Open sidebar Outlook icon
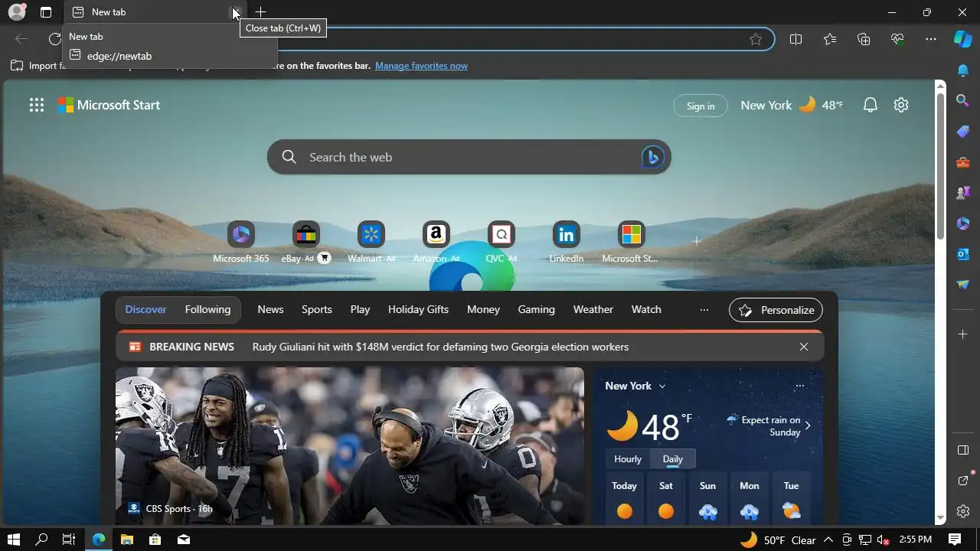This screenshot has height=551, width=980. 963,254
